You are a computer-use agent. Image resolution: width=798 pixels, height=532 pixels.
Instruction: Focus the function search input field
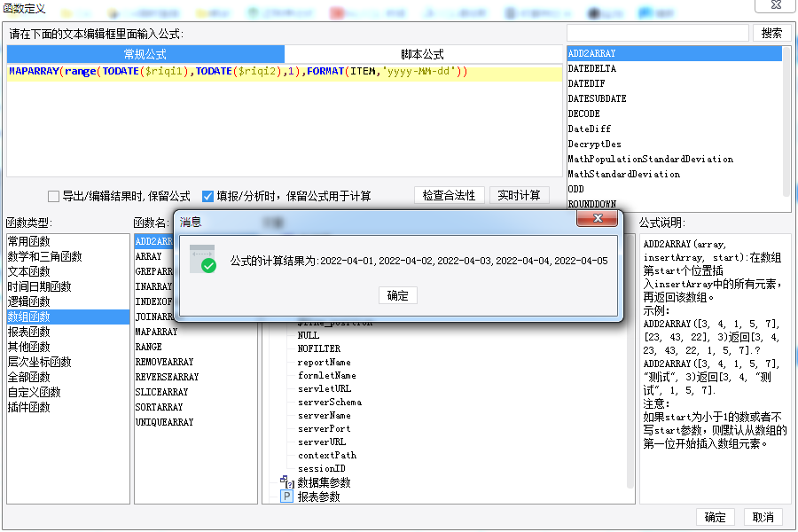point(658,33)
